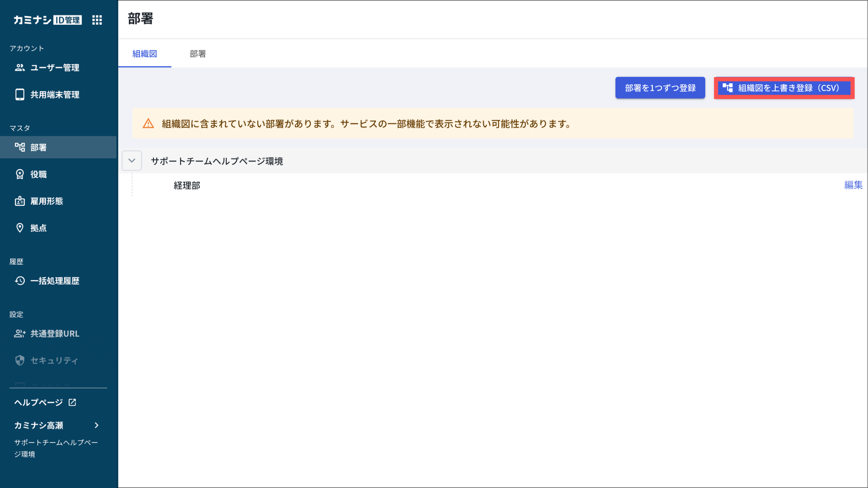868x488 pixels.
Task: Click 組織図を上書き登録（CSV） button
Action: 784,88
